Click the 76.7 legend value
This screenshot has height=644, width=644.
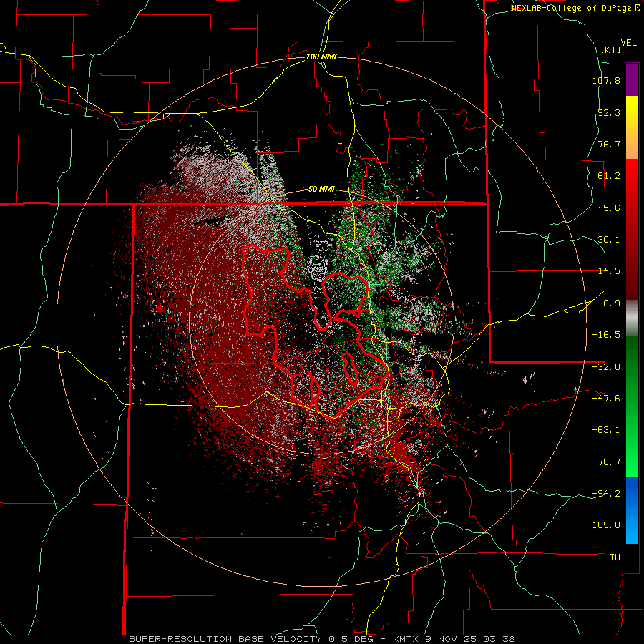pyautogui.click(x=609, y=144)
